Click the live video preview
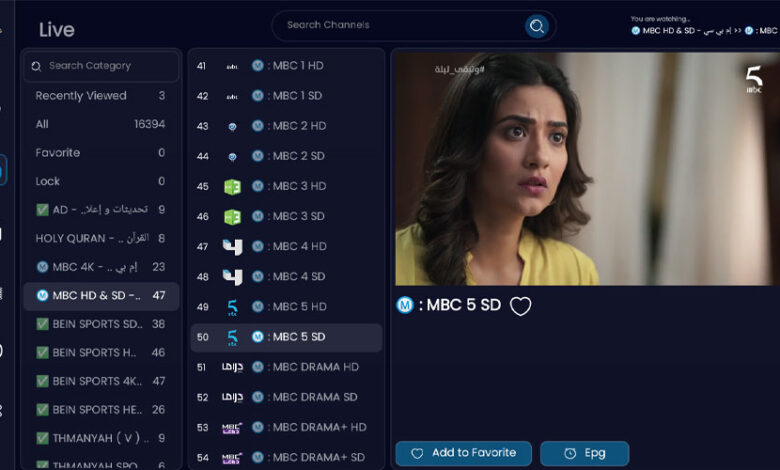The height and width of the screenshot is (470, 780). pos(586,168)
